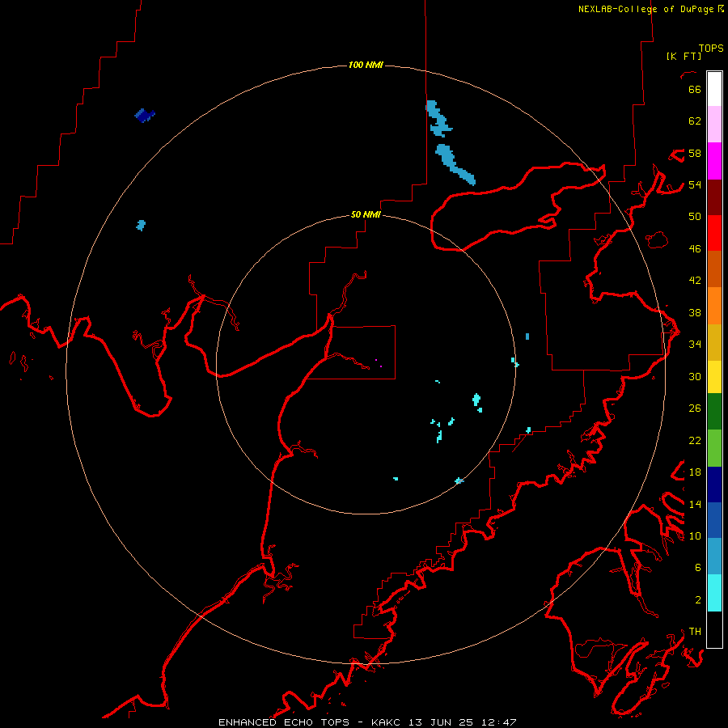This screenshot has width=728, height=728.
Task: Click the magenta dots inside the center rectangle
Action: tap(379, 363)
